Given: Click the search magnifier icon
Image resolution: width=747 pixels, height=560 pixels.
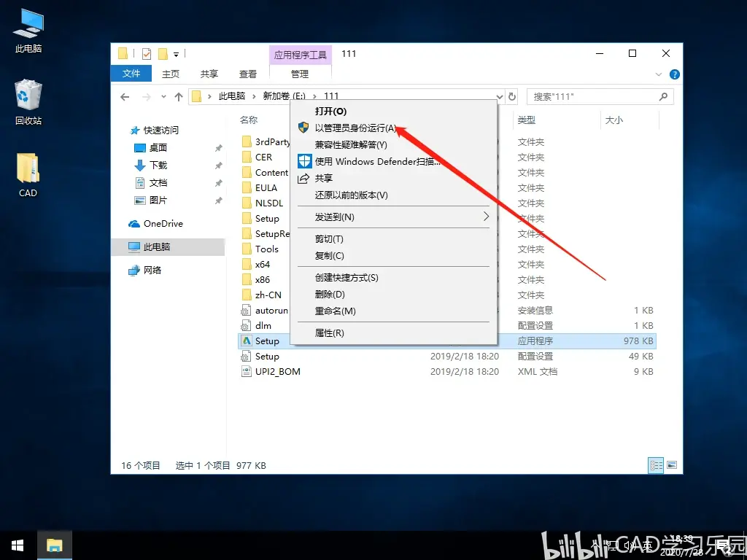Looking at the screenshot, I should pyautogui.click(x=663, y=97).
